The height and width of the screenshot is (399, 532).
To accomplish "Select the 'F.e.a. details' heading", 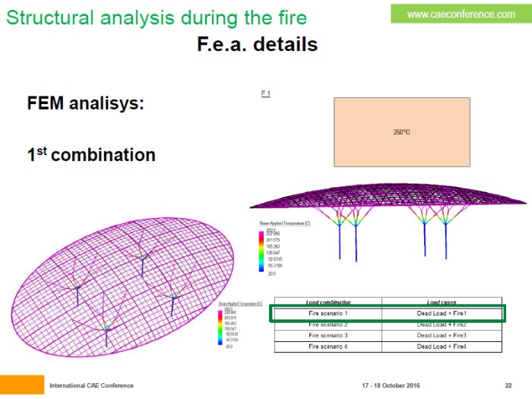I will [257, 44].
